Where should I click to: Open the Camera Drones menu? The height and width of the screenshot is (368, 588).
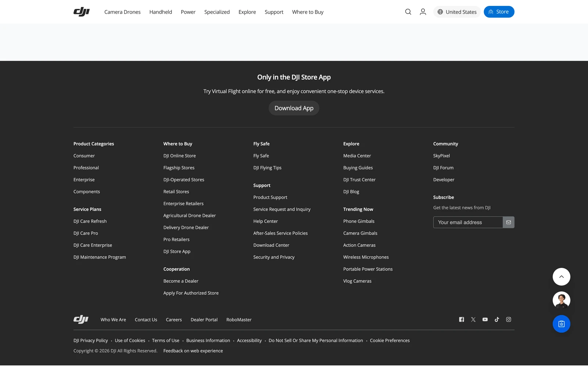coord(122,12)
